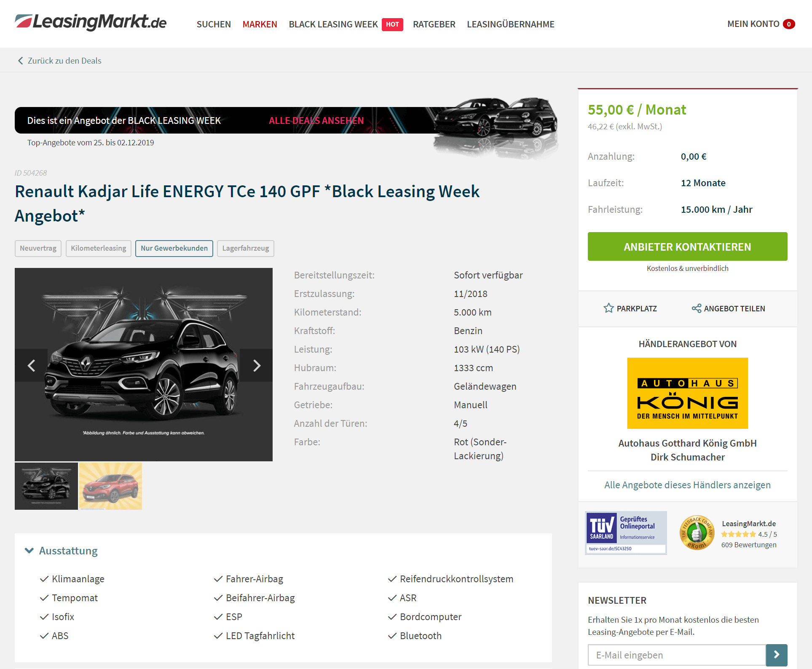
Task: Click the Bordcomputer checkmark icon
Action: pyautogui.click(x=392, y=617)
